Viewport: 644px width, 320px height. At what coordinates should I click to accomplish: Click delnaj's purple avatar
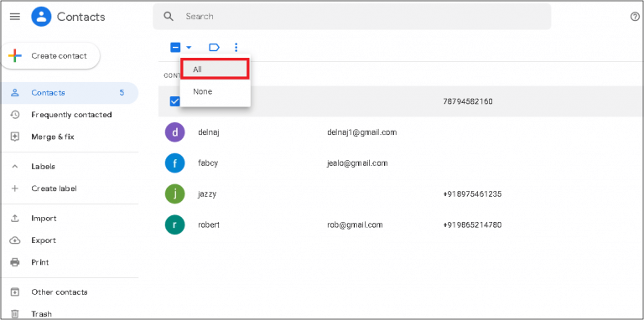click(x=175, y=132)
